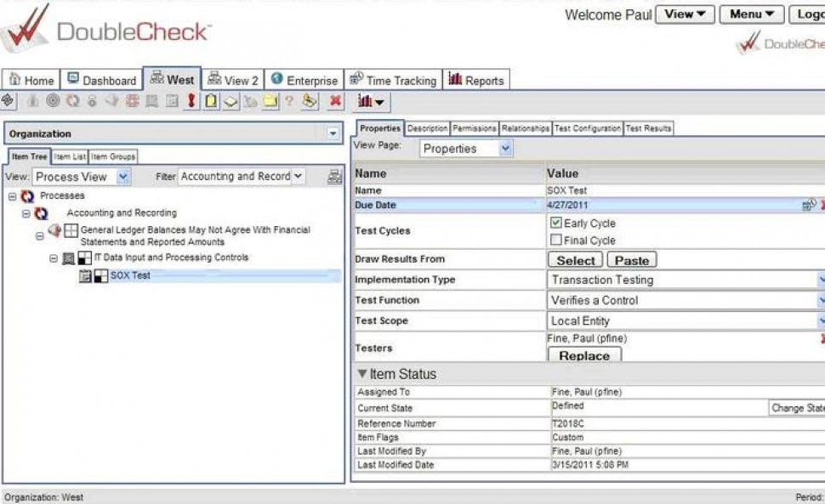Click the refresh icon at the toolbar's left

click(x=71, y=102)
